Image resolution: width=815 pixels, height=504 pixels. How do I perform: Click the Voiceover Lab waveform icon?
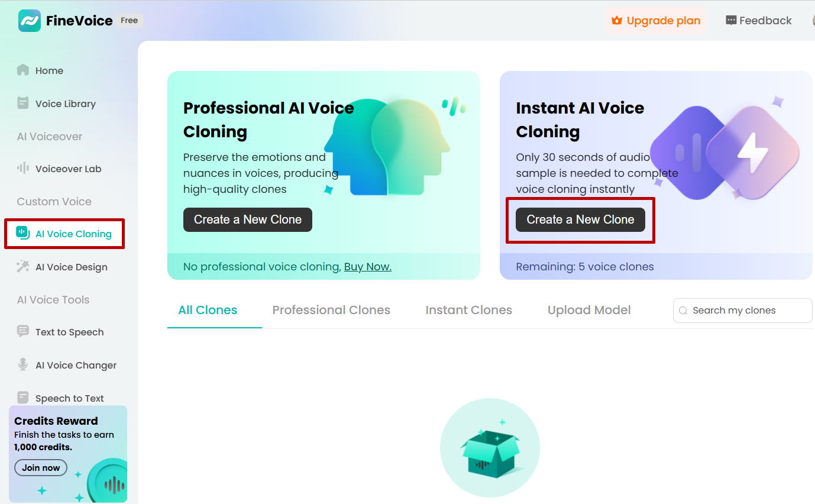click(x=23, y=169)
